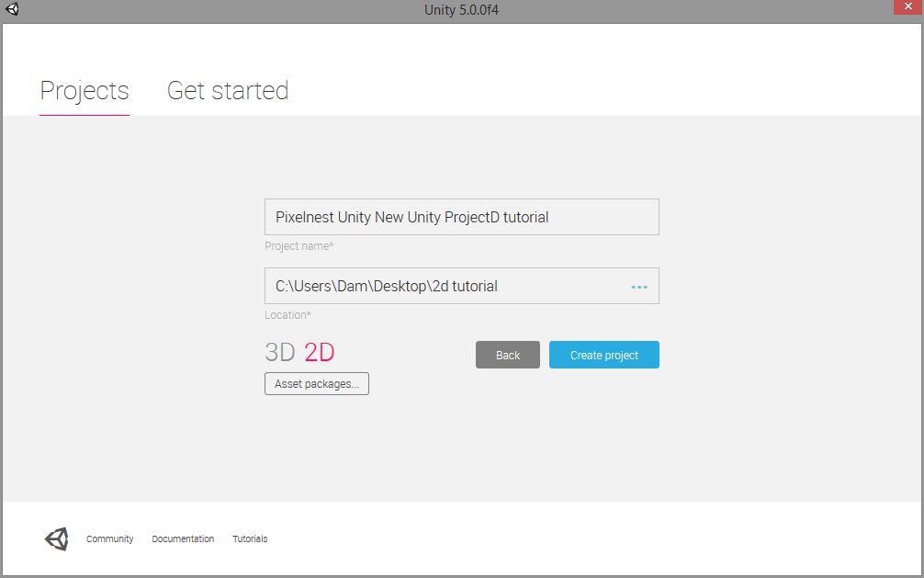Screen dimensions: 924x578
Task: Click the 'Project name*' field label
Action: (299, 246)
